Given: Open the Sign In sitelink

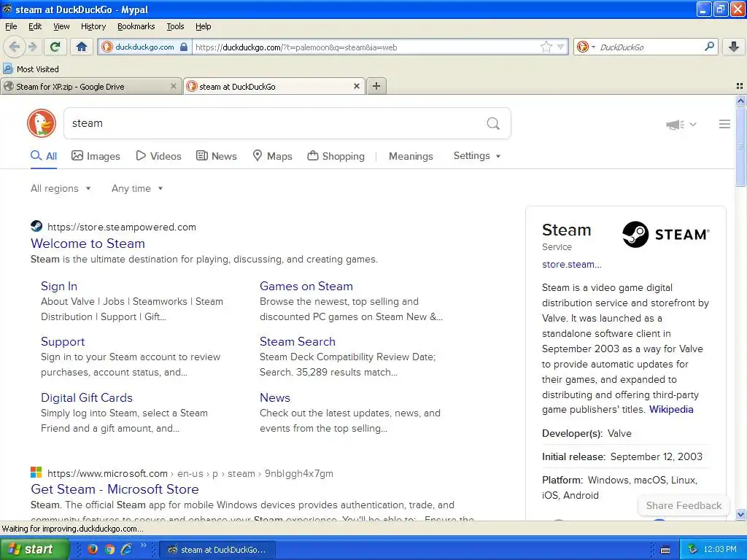Looking at the screenshot, I should pos(59,286).
